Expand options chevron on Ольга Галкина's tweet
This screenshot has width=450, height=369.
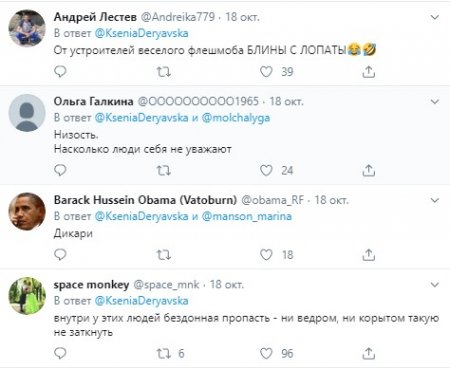point(435,101)
